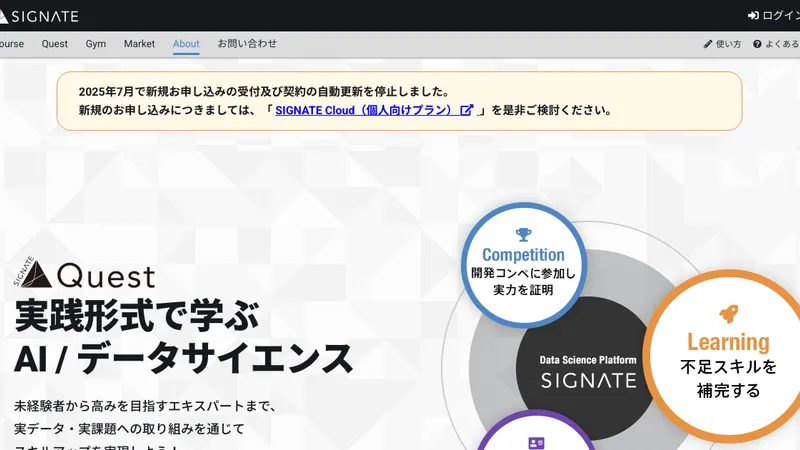Click the external link icon in notice
800x450 pixels.
click(467, 110)
